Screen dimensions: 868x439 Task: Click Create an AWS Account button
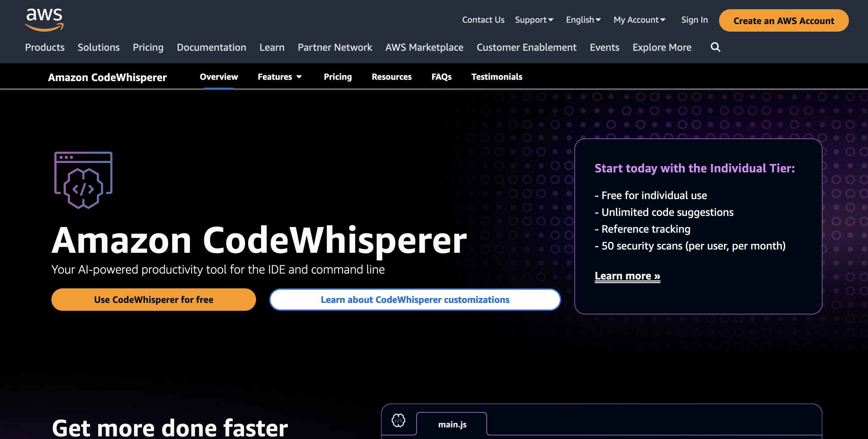click(784, 20)
